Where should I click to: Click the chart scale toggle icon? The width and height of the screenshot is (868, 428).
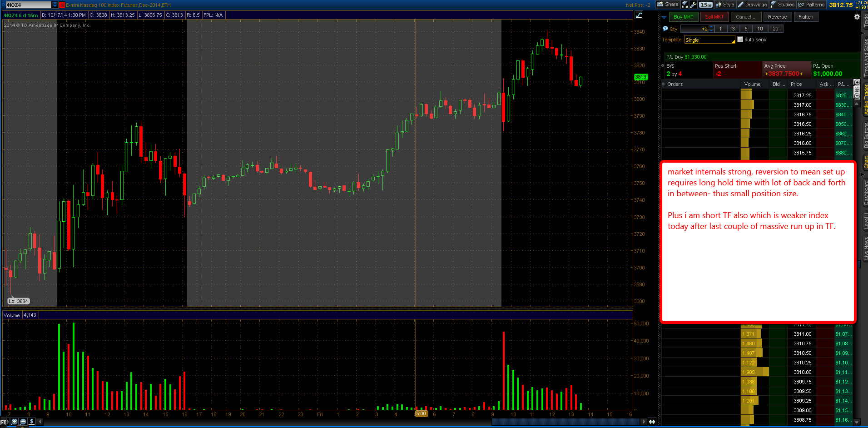(639, 15)
